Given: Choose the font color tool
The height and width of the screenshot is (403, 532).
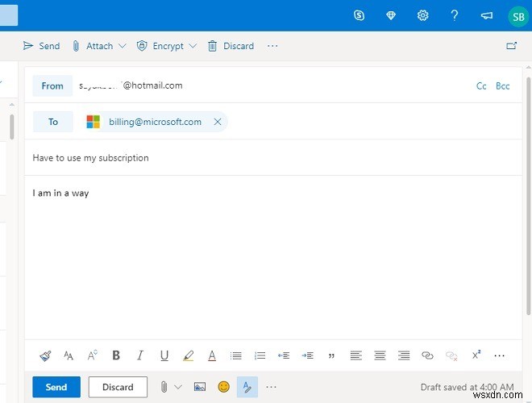Looking at the screenshot, I should click(212, 355).
